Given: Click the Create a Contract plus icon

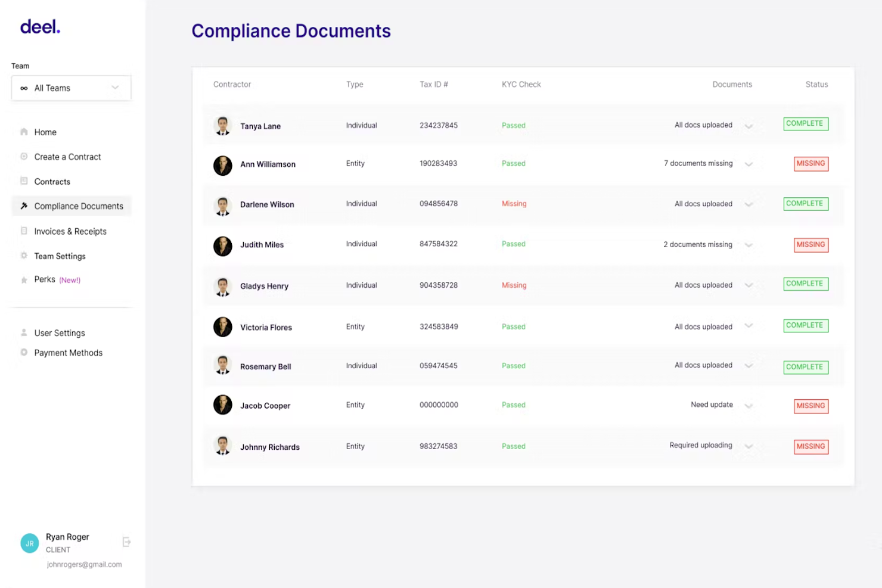Looking at the screenshot, I should [24, 157].
